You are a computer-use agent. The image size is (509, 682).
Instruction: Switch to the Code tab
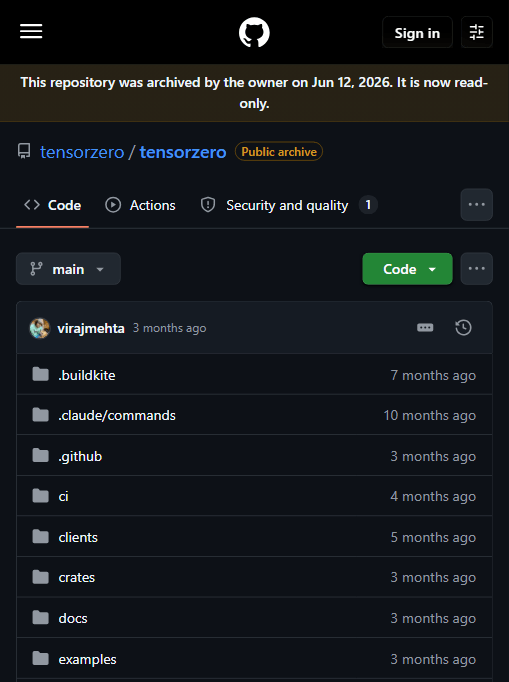[x=52, y=205]
